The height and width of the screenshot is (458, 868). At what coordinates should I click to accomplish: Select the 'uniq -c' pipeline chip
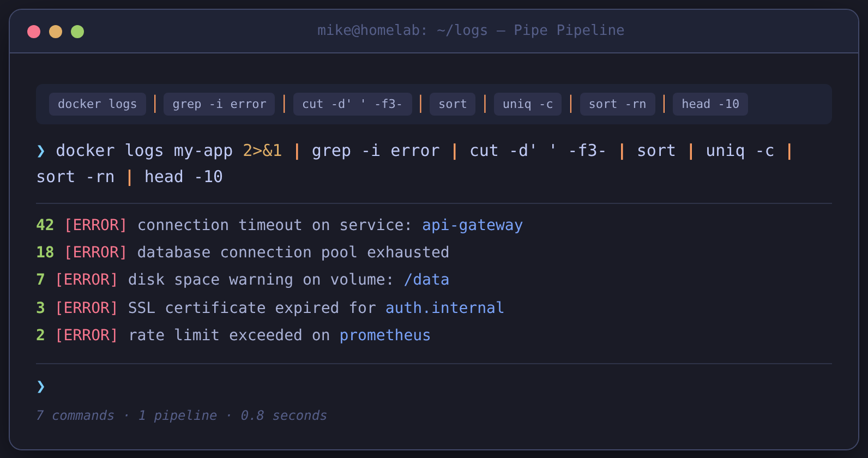click(x=528, y=104)
